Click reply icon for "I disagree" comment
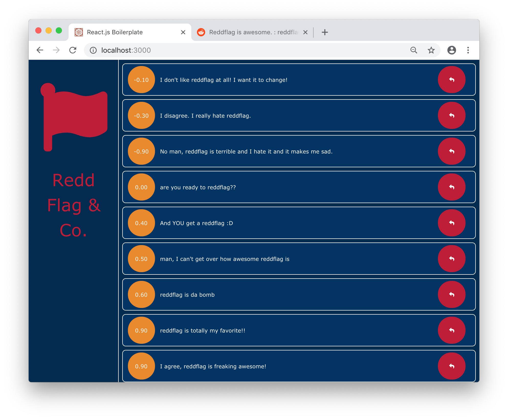The height and width of the screenshot is (420, 508). pyautogui.click(x=451, y=115)
